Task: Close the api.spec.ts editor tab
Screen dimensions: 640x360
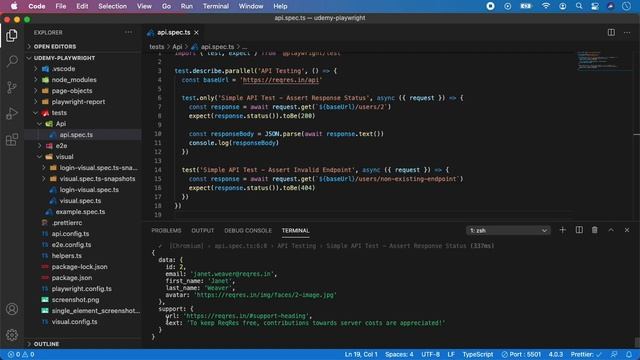Action: 196,32
